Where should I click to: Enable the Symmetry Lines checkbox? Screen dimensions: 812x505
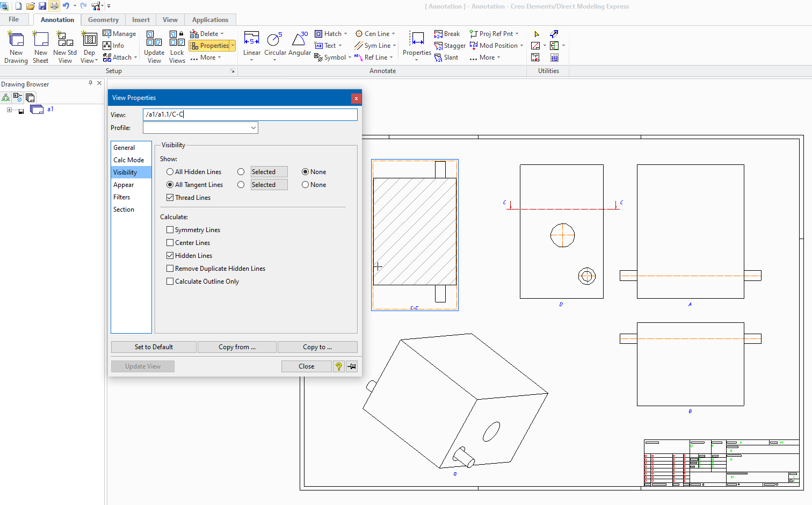pyautogui.click(x=170, y=229)
